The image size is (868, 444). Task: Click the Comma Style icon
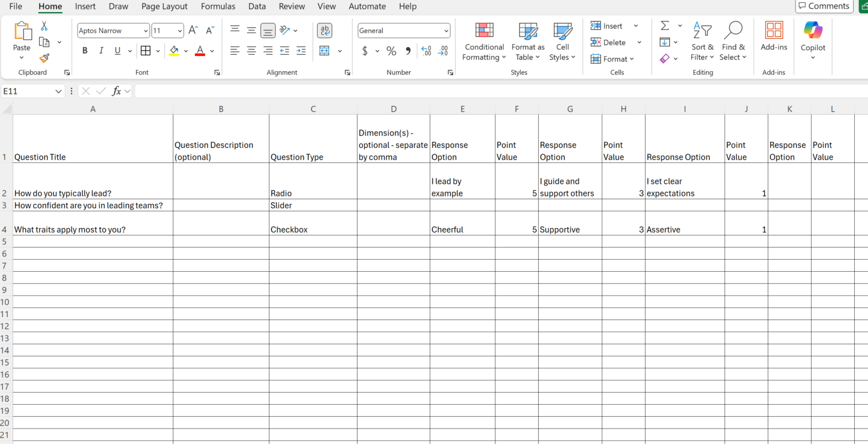[x=408, y=51]
